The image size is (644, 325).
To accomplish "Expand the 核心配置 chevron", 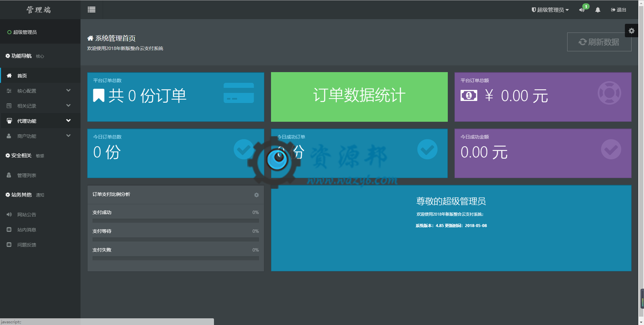I will [68, 91].
